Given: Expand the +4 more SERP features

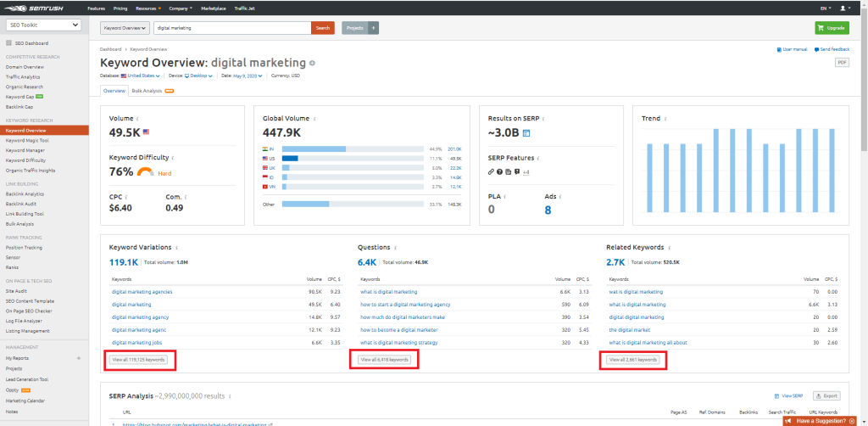Looking at the screenshot, I should coord(526,172).
